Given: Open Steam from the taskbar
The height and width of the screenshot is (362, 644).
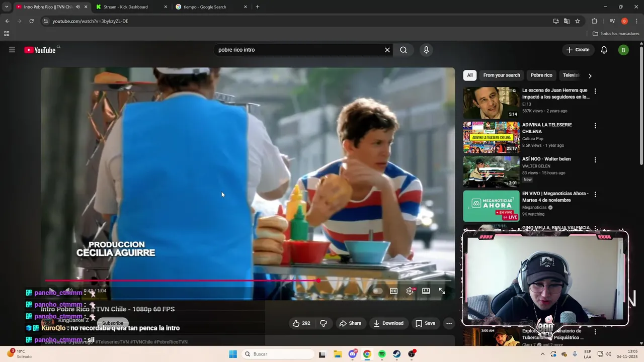Looking at the screenshot, I should tap(397, 354).
